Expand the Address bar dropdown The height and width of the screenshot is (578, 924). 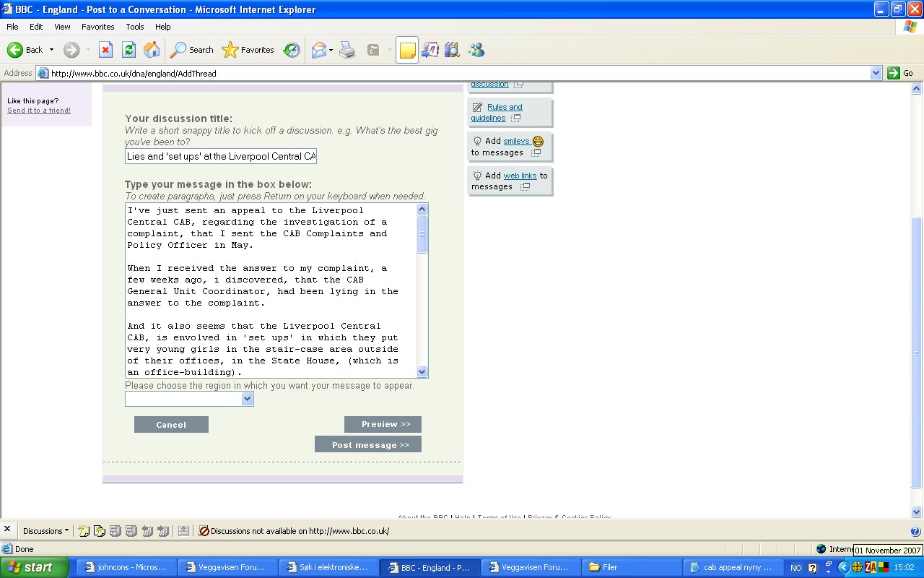pyautogui.click(x=876, y=73)
